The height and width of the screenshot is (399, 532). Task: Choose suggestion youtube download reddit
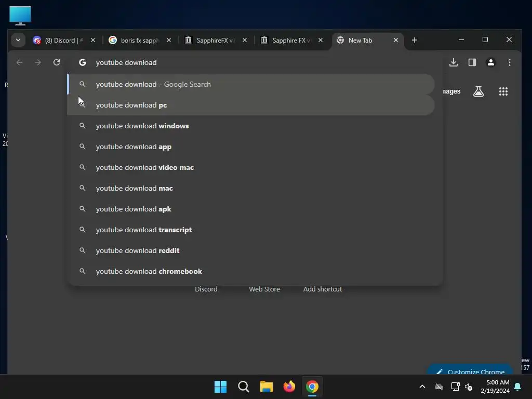[251, 250]
